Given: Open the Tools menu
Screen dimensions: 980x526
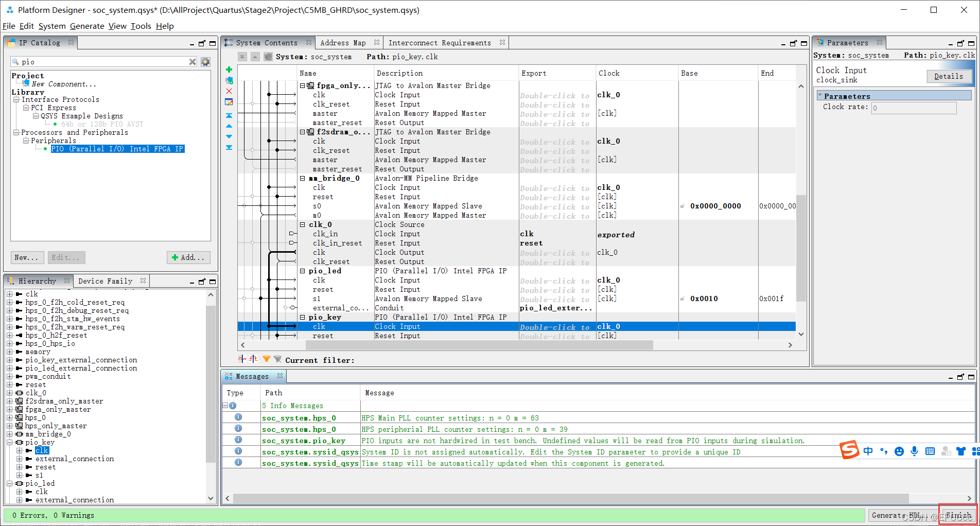Looking at the screenshot, I should pyautogui.click(x=141, y=26).
